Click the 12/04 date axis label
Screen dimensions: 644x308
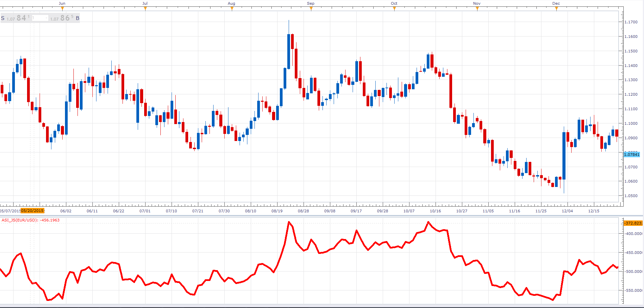567,211
